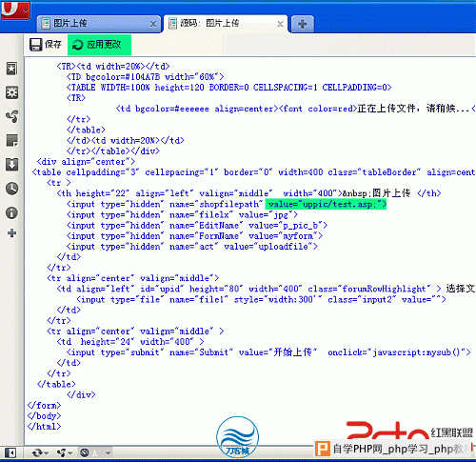Toggle Opera Turbo in the status bar
476x462 pixels.
[x=85, y=452]
